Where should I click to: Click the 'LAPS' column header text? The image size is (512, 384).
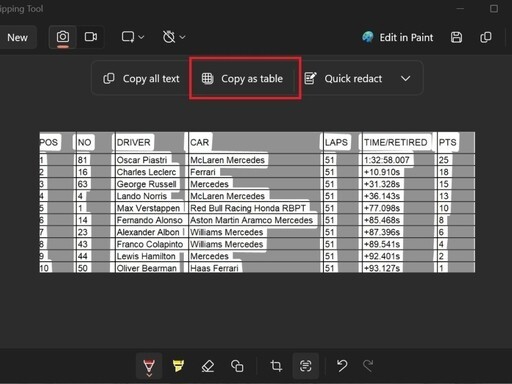336,142
